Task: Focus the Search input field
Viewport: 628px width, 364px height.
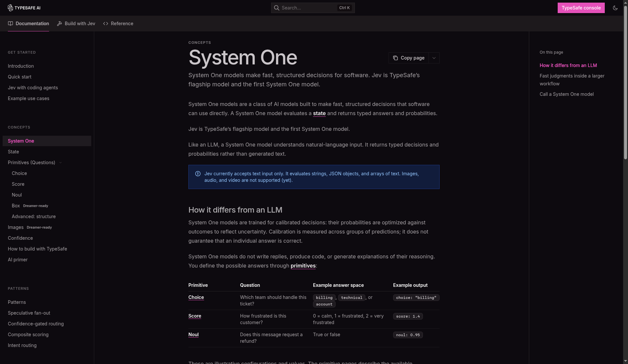Action: [313, 8]
